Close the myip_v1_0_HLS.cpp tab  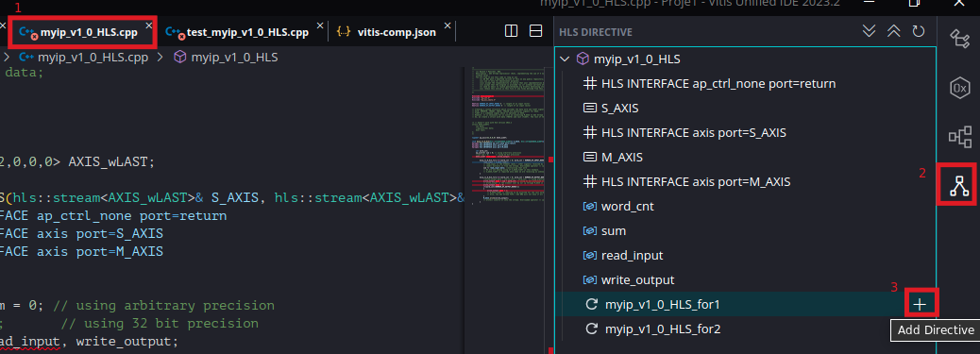pos(149,25)
